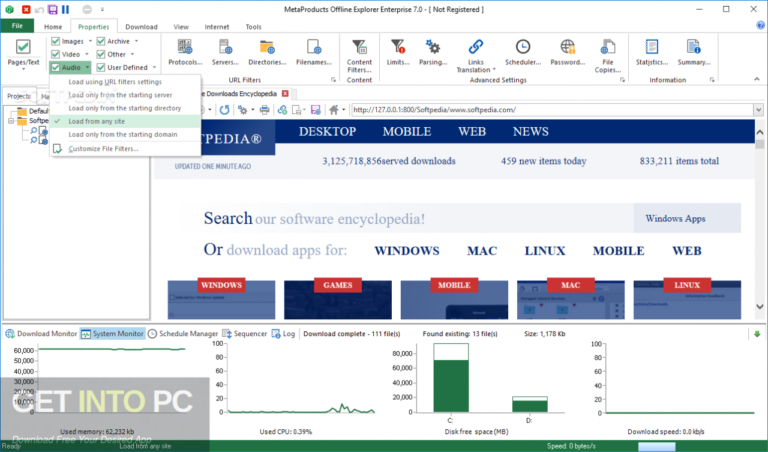Image resolution: width=768 pixels, height=452 pixels.
Task: Expand the Other dropdown arrow
Action: 132,54
